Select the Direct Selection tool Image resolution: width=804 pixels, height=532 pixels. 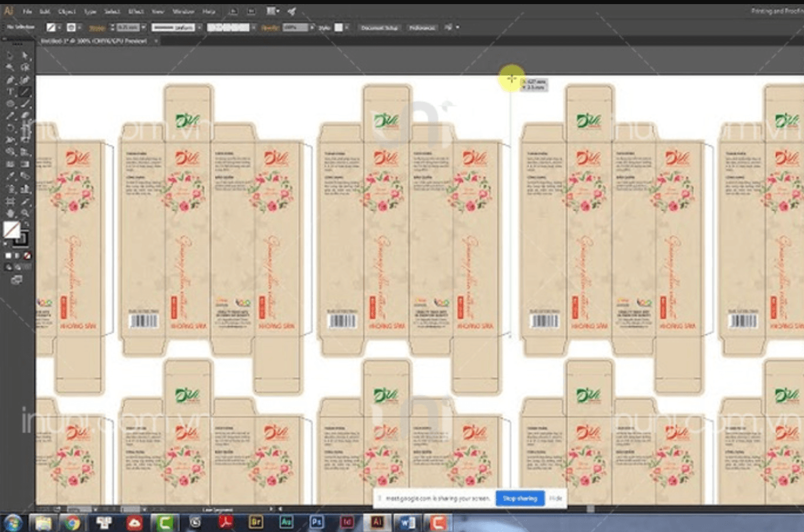[25, 55]
